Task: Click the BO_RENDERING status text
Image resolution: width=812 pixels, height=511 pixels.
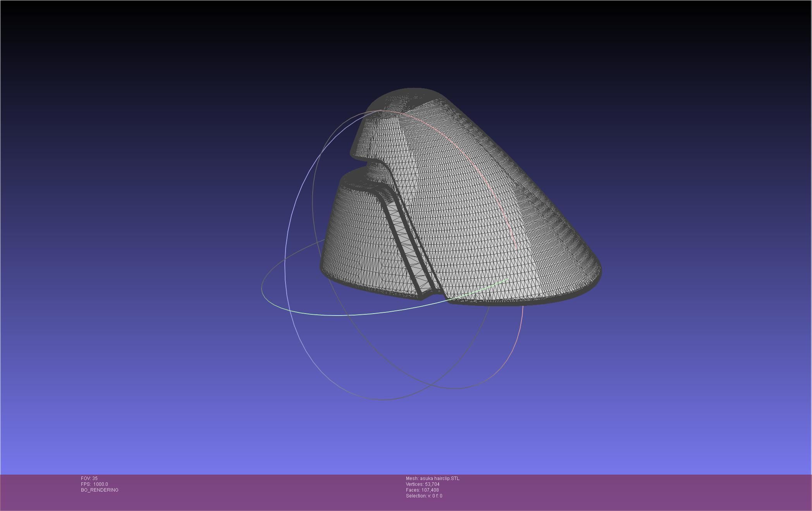Action: [100, 490]
